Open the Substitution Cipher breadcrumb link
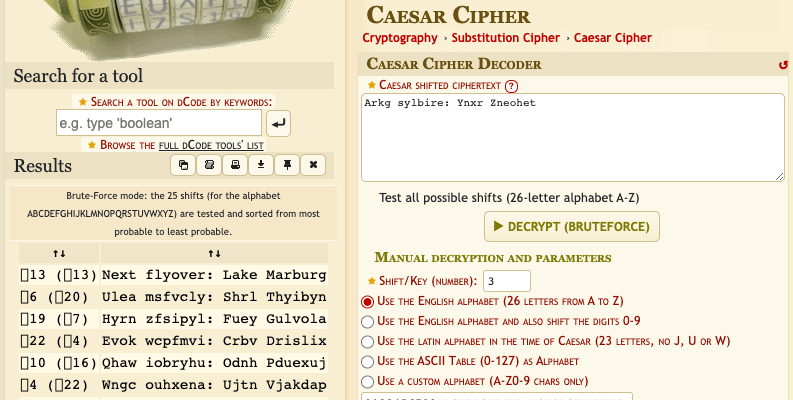793x400 pixels. (x=506, y=38)
